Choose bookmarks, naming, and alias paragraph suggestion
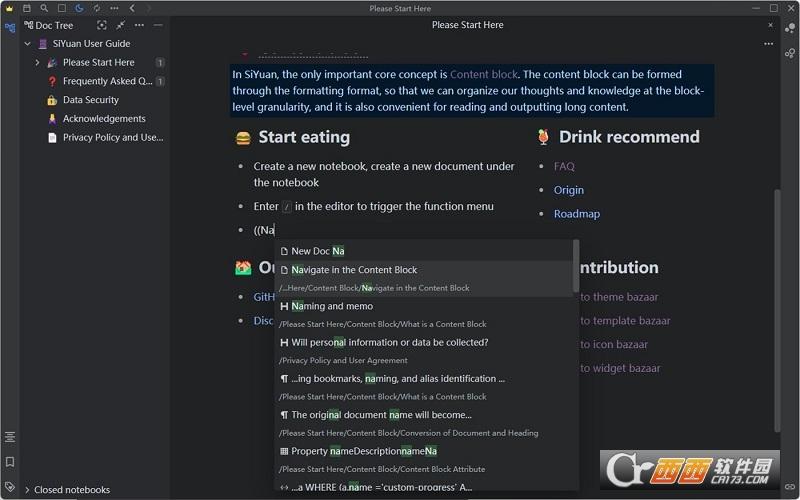 424,387
